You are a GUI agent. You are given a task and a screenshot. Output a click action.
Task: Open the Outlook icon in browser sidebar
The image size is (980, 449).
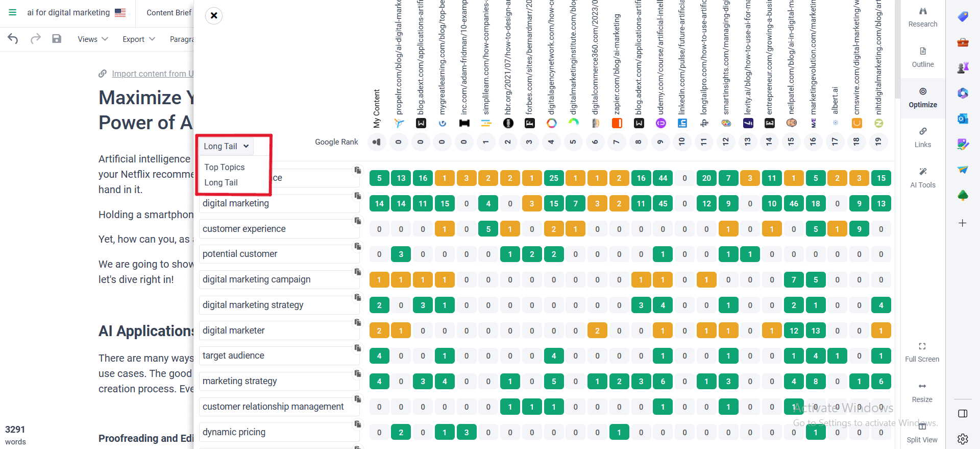click(963, 119)
